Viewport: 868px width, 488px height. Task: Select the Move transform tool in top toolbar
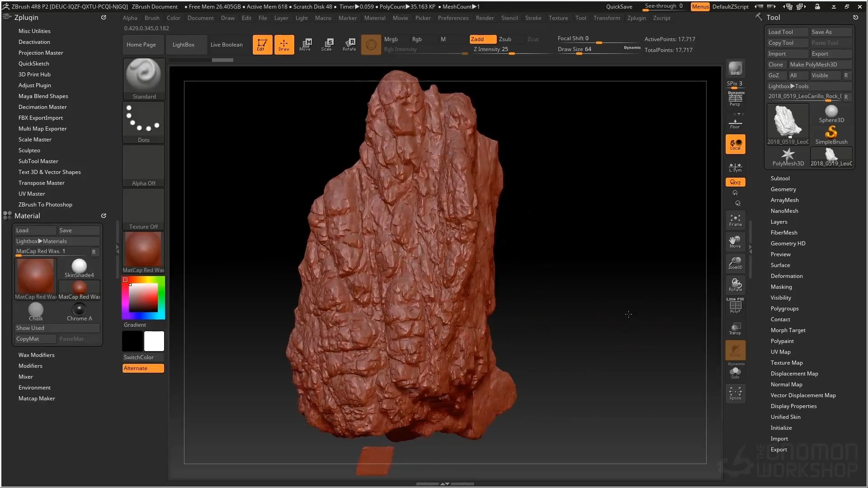306,44
